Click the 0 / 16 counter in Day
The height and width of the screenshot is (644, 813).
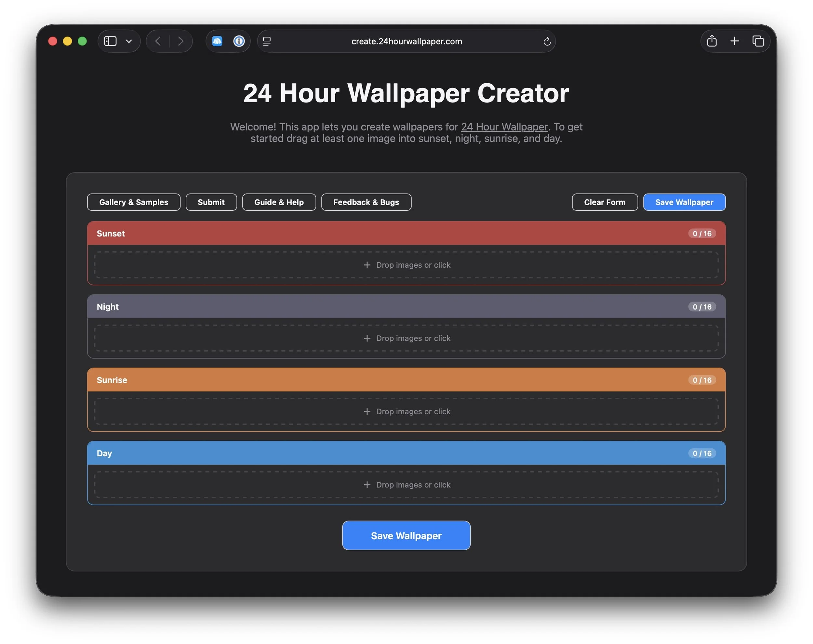coord(702,453)
